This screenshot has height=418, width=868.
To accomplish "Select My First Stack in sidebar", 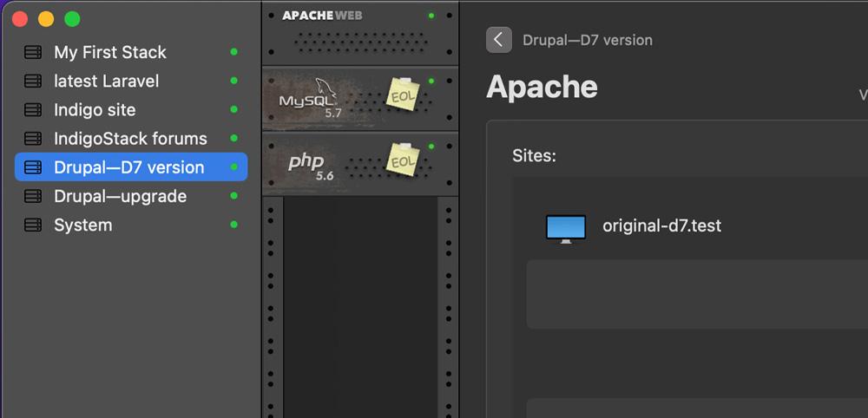I will tap(131, 53).
